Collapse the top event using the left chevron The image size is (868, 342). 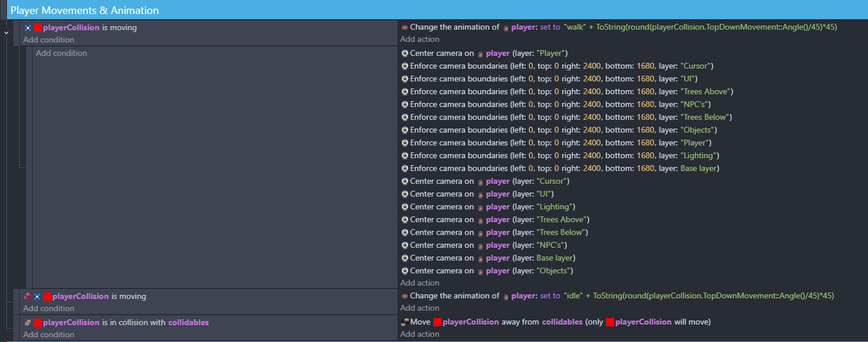click(x=6, y=33)
